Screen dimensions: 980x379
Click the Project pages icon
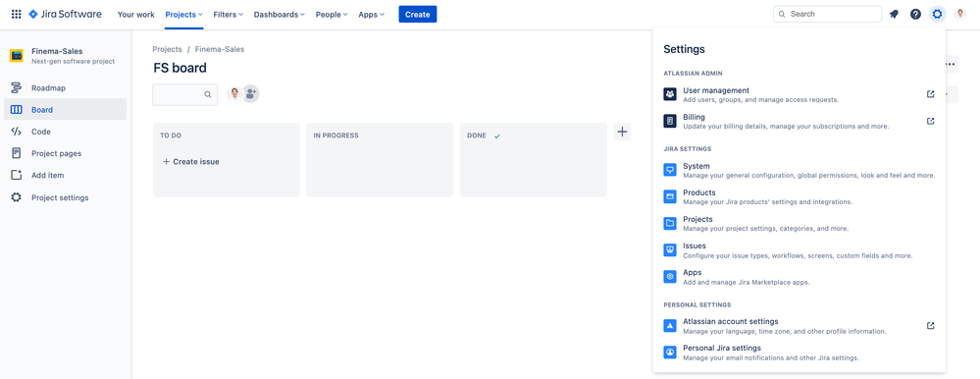click(x=17, y=153)
